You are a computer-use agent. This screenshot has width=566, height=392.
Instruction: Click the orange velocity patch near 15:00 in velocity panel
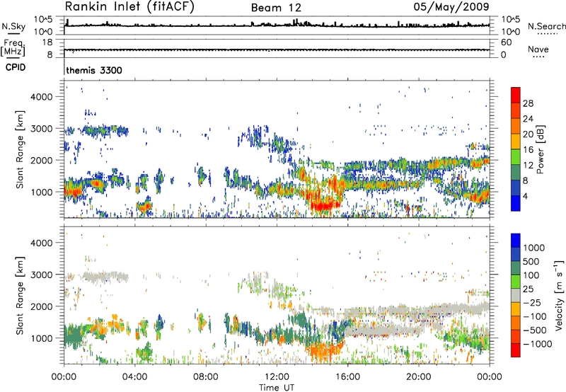pyautogui.click(x=324, y=351)
